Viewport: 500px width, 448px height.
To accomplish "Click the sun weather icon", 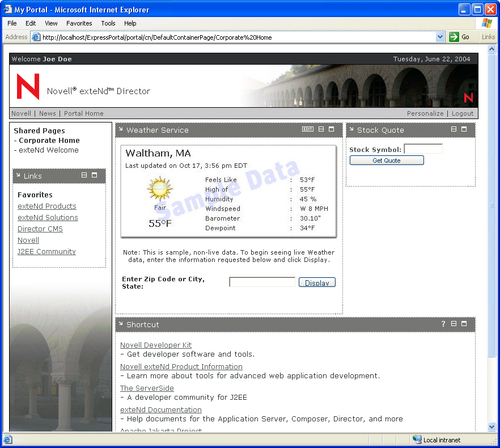I will pos(160,189).
